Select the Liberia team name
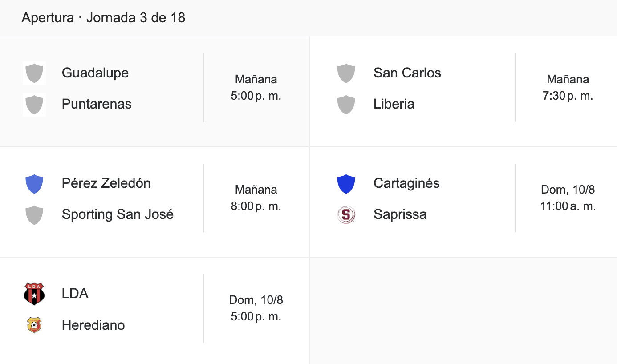This screenshot has height=364, width=617. click(x=394, y=104)
